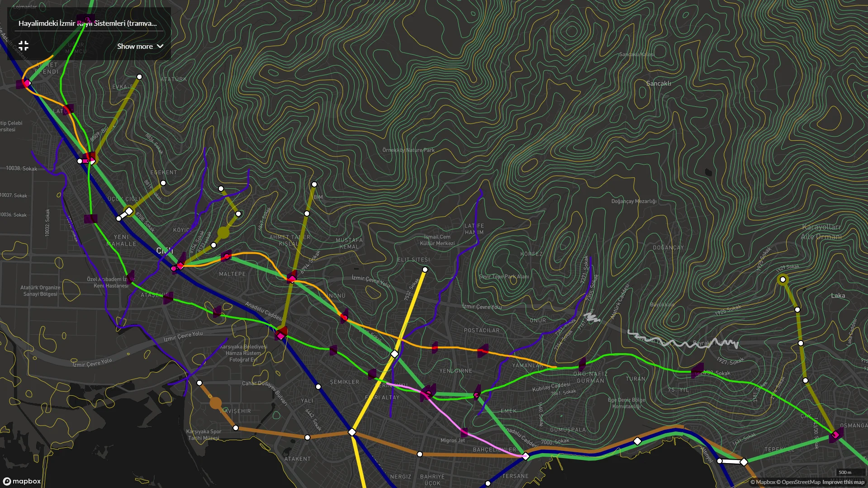Click the Improve this map link
The width and height of the screenshot is (868, 488).
coord(843,482)
